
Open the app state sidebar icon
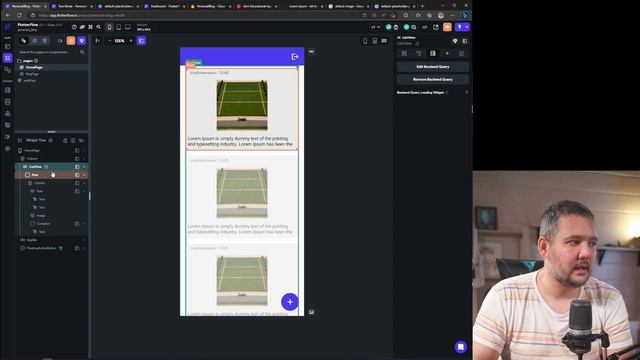[x=7, y=113]
